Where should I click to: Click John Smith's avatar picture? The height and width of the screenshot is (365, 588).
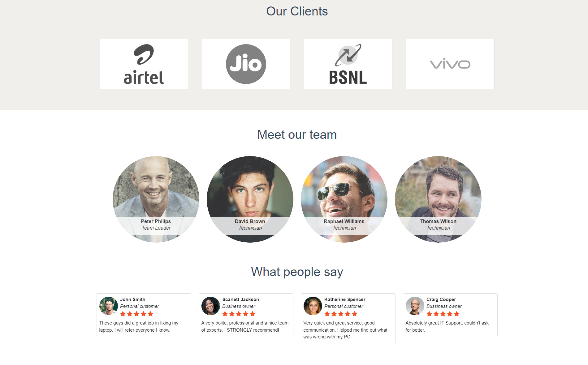click(108, 306)
